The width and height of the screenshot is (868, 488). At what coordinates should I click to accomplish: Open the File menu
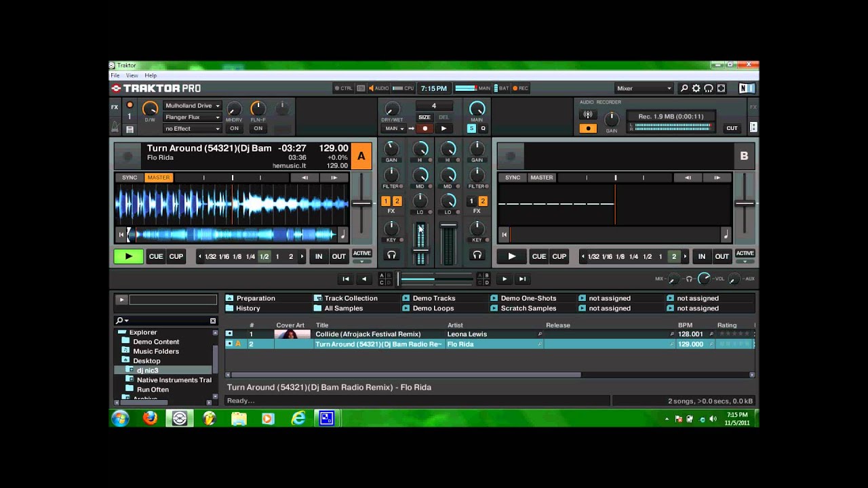click(115, 75)
